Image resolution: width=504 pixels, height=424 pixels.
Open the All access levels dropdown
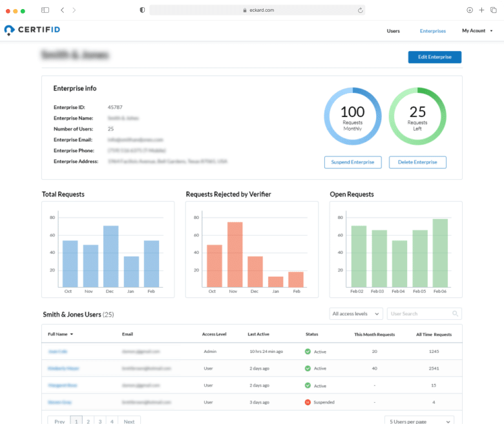pyautogui.click(x=356, y=313)
